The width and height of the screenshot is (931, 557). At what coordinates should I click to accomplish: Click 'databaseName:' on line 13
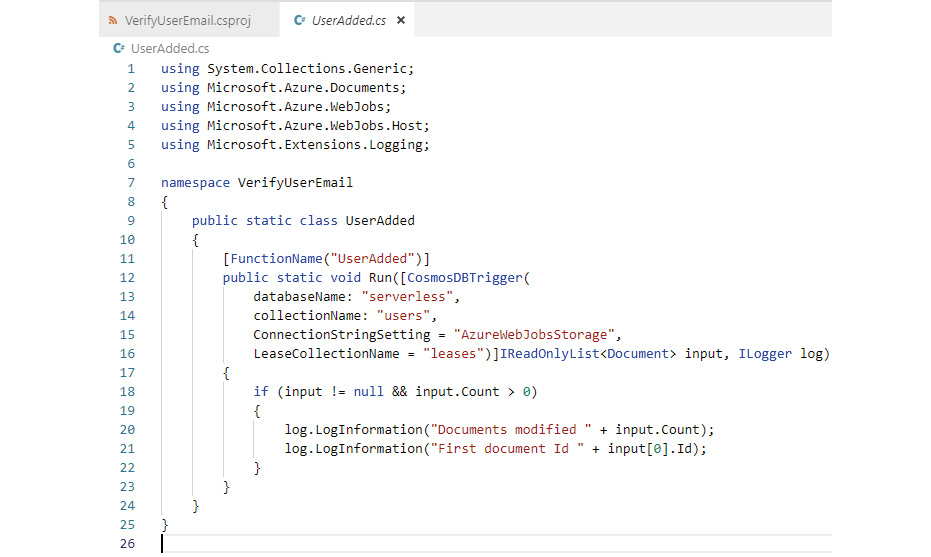tap(303, 297)
